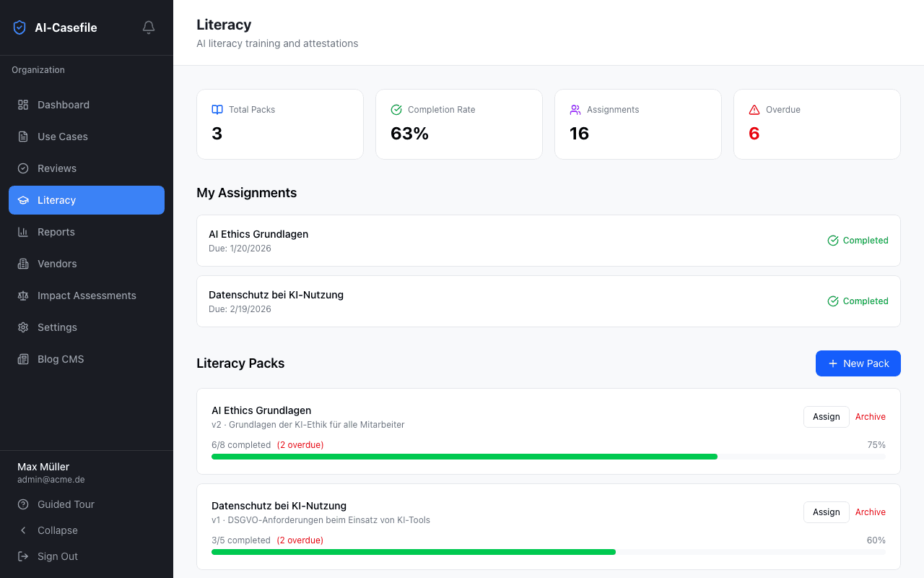Open Settings via the gear icon
The height and width of the screenshot is (578, 924).
[x=22, y=327]
